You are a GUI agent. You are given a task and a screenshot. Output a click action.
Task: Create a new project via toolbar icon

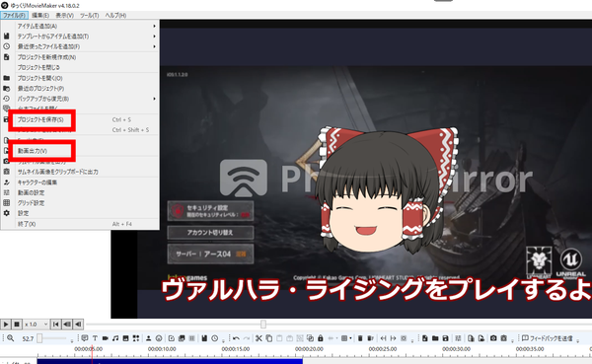[x=424, y=338]
